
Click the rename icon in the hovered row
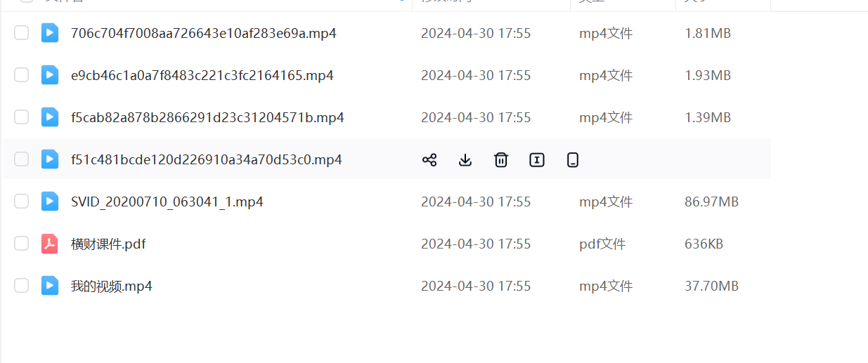tap(537, 160)
